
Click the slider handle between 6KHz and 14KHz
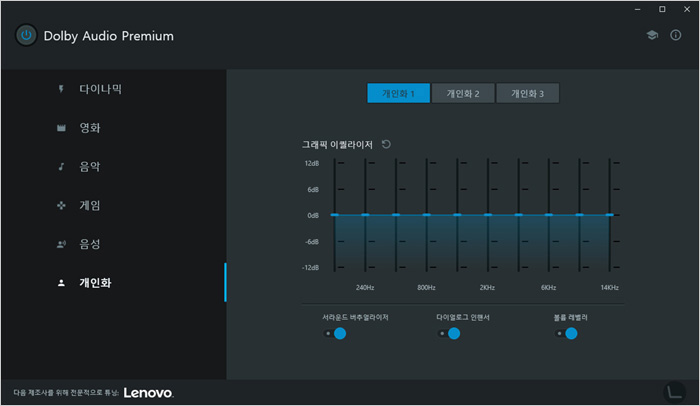click(x=579, y=215)
